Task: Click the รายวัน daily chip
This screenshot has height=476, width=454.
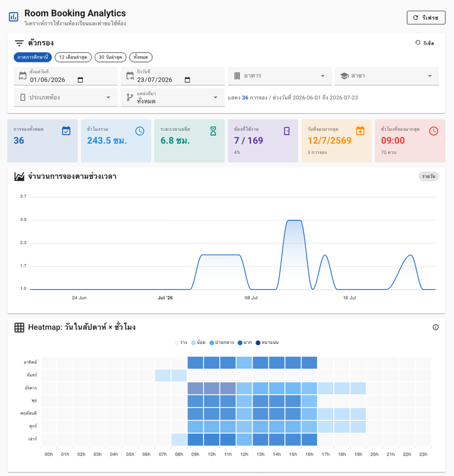Action: [428, 176]
